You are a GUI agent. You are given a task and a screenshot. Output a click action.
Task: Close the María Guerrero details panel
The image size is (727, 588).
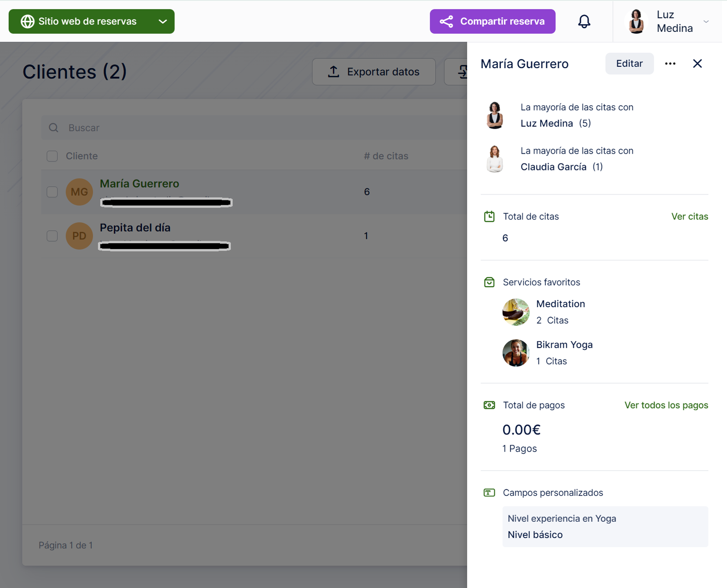pyautogui.click(x=697, y=64)
